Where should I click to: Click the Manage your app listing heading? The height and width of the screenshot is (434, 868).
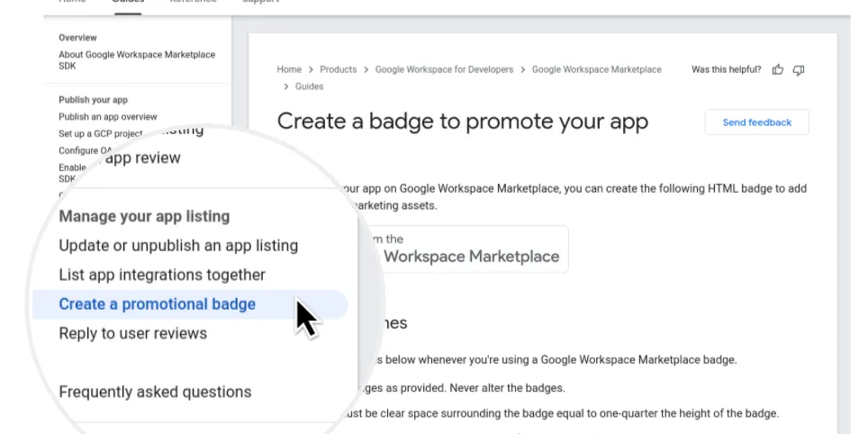(144, 216)
